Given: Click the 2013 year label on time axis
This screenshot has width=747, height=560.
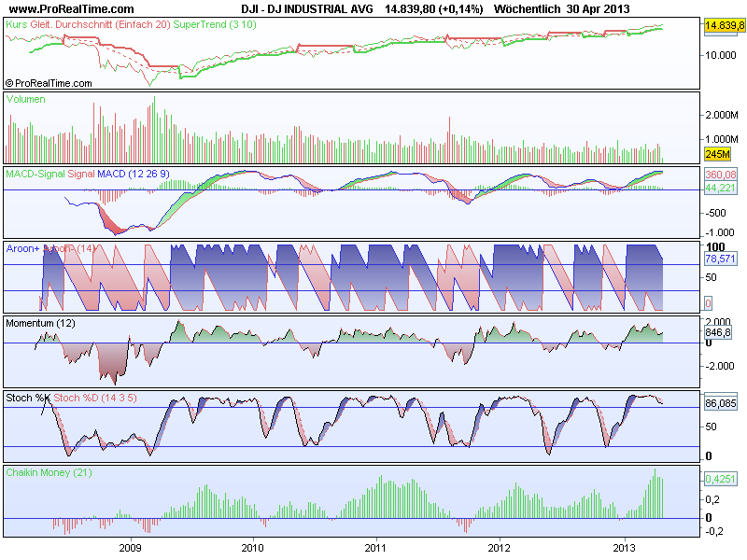Looking at the screenshot, I should 624,548.
